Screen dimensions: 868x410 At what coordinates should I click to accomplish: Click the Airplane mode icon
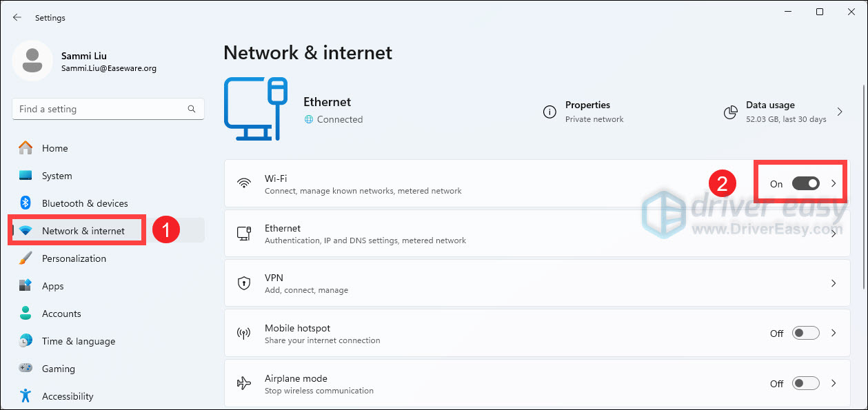coord(243,384)
